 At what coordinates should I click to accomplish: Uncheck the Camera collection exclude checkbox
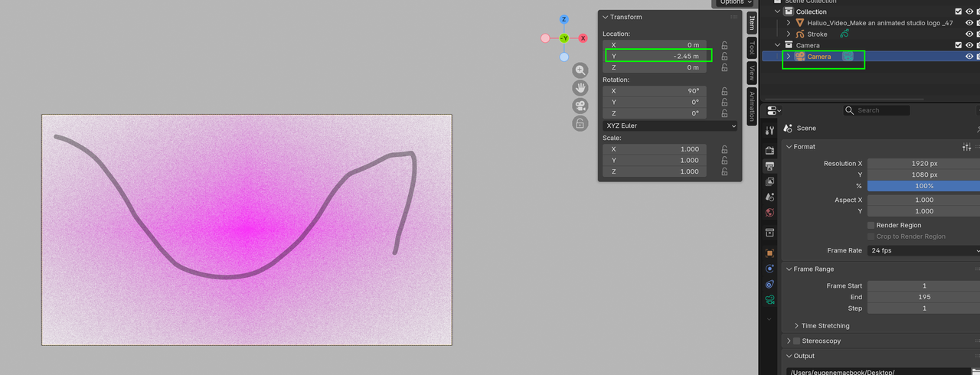tap(959, 45)
